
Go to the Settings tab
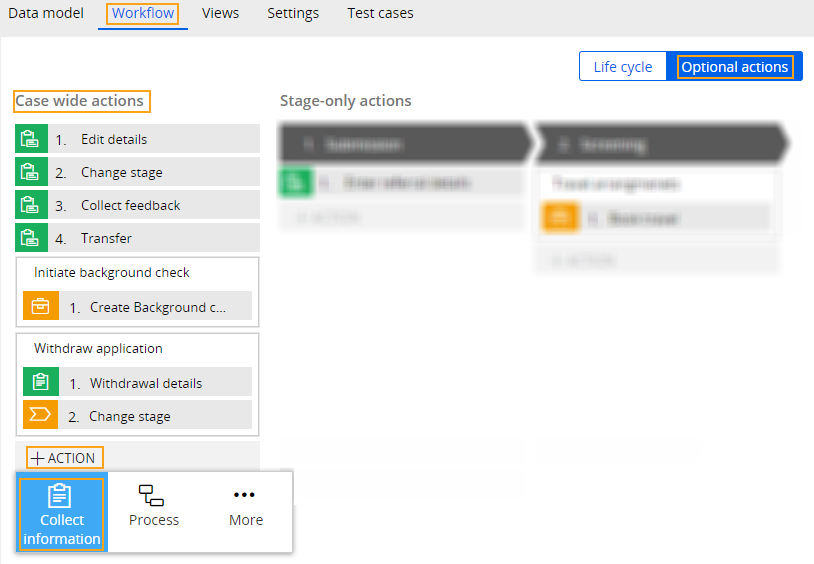(293, 13)
